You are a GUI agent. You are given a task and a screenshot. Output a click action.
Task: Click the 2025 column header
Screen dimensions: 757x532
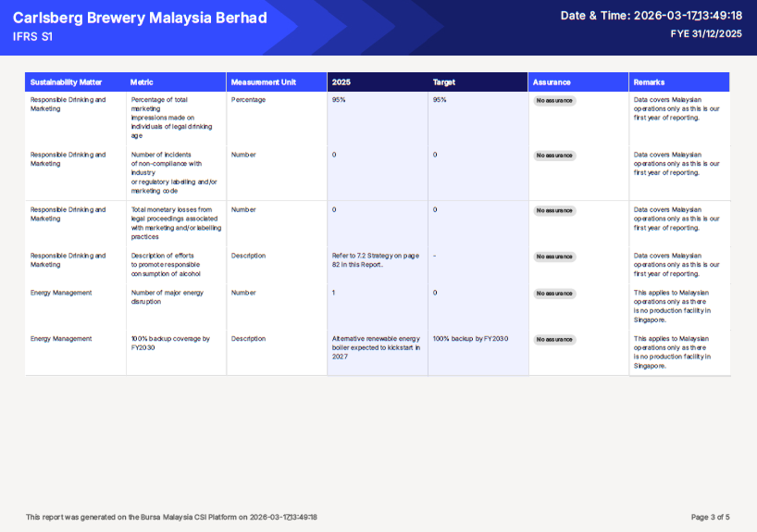pyautogui.click(x=341, y=82)
